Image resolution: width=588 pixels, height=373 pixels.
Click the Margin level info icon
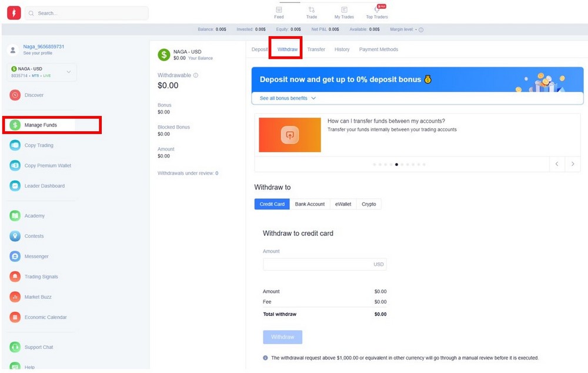point(421,29)
